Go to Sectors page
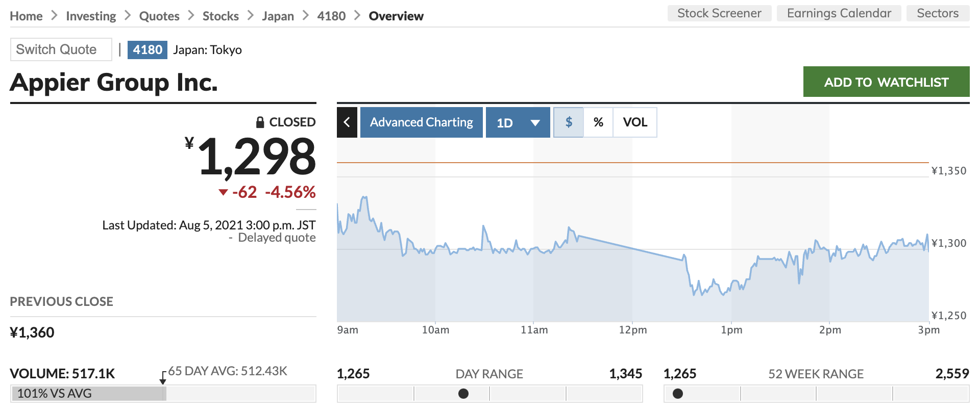Screen dimensions: 980x414 click(938, 13)
